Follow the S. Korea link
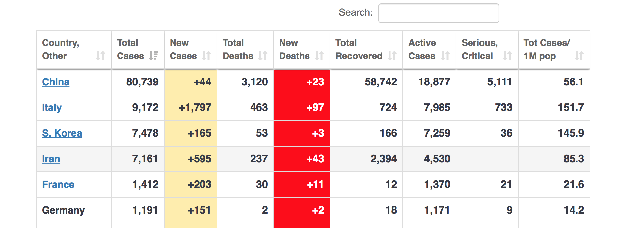This screenshot has height=228, width=644. coord(62,133)
